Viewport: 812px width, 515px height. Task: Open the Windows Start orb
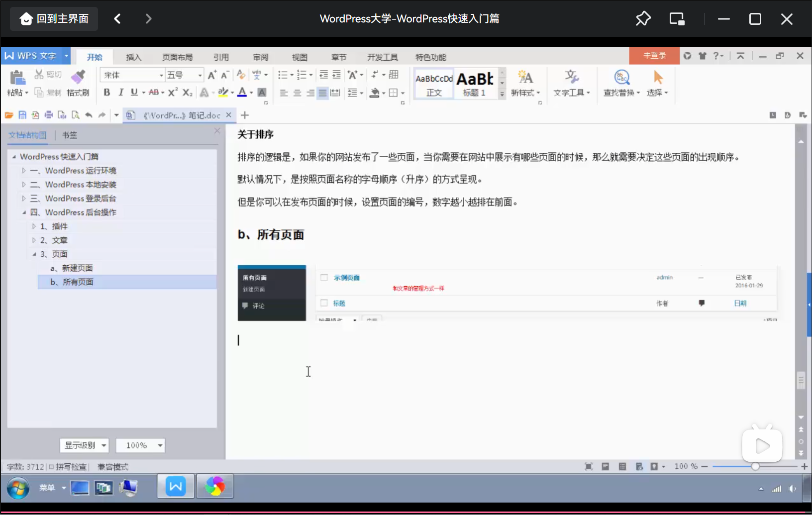click(x=18, y=488)
